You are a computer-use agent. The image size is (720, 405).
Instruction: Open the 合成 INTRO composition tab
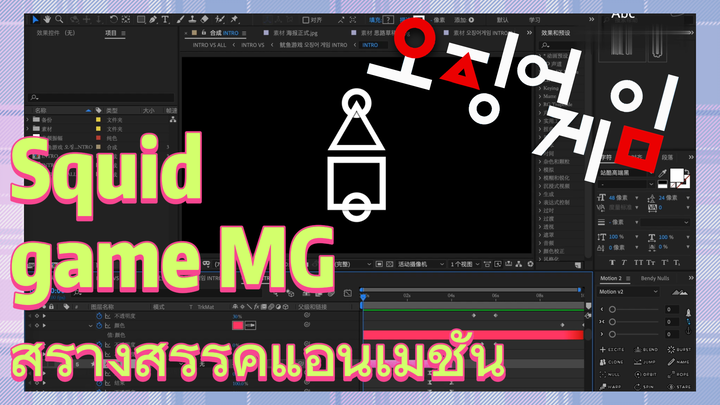[x=224, y=33]
